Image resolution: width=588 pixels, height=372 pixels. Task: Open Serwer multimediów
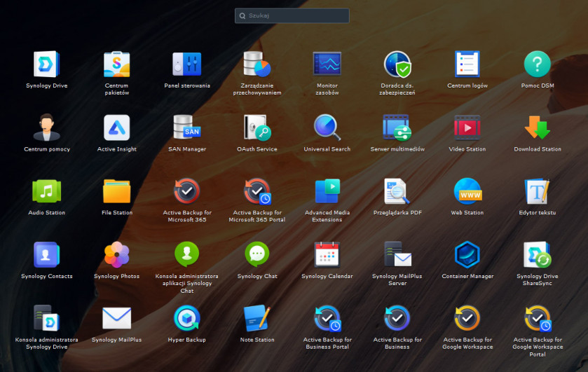397,128
